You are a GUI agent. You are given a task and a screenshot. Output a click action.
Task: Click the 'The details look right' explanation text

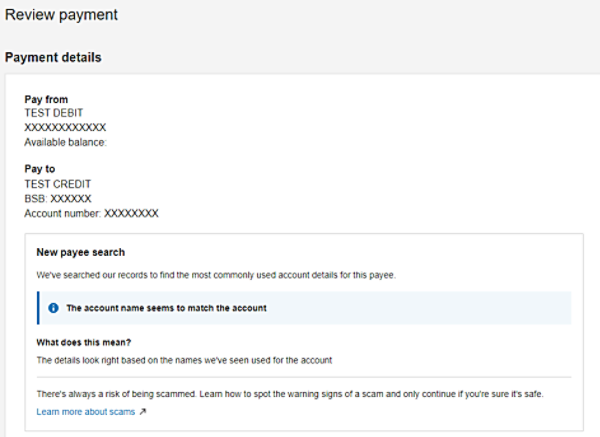184,358
